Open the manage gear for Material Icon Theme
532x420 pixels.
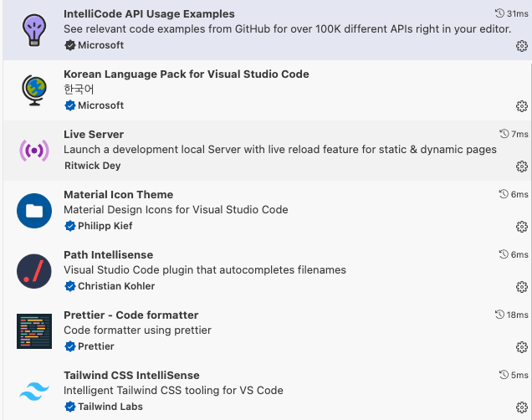(x=522, y=227)
